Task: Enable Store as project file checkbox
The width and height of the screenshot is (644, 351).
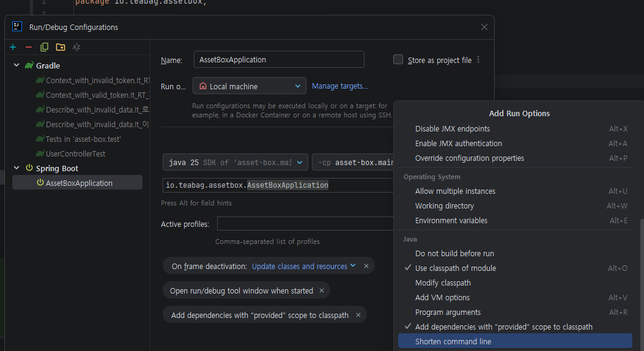Action: [398, 59]
